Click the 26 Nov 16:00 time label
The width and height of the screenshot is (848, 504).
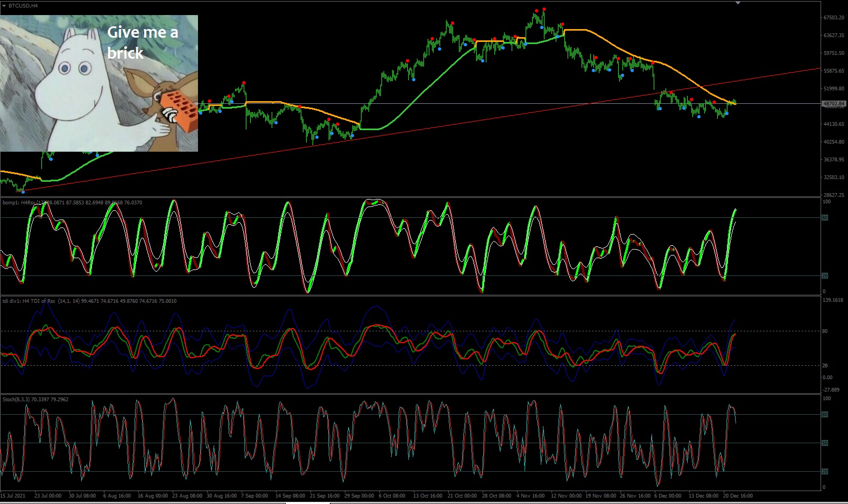pos(635,496)
